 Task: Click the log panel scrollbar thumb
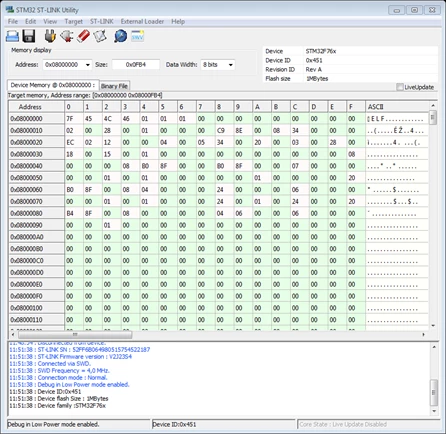pos(434,392)
